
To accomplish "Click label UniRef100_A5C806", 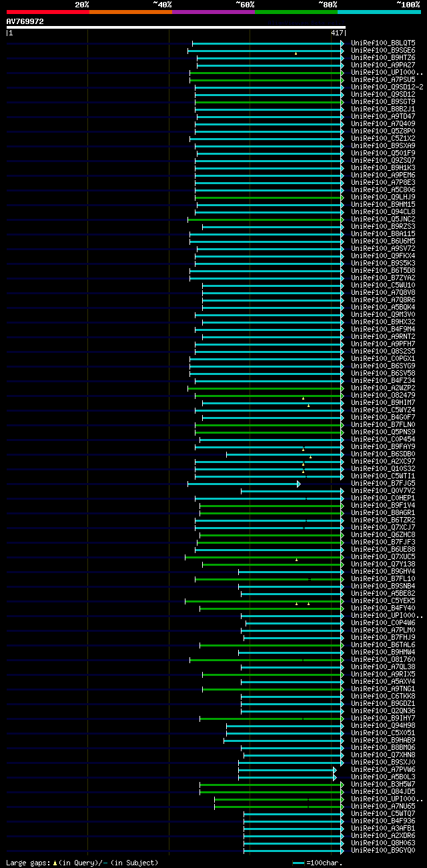I will point(383,189).
